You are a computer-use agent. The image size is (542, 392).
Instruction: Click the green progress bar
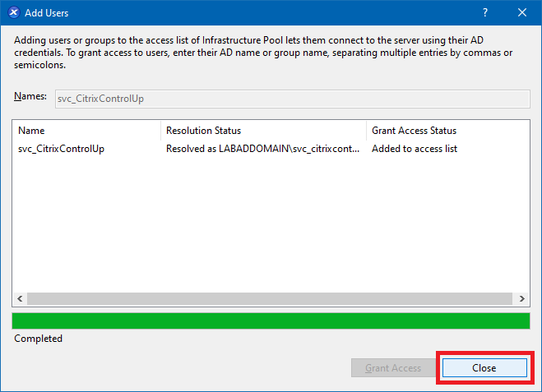point(271,321)
